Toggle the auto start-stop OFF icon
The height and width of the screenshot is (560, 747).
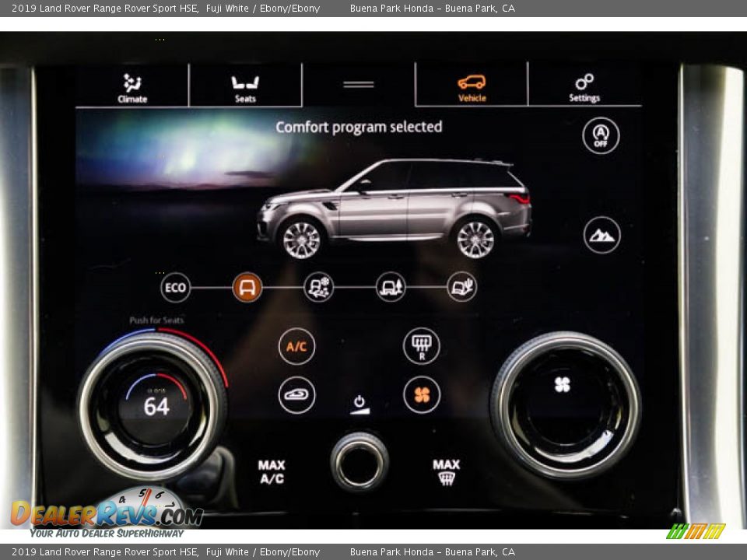point(601,135)
